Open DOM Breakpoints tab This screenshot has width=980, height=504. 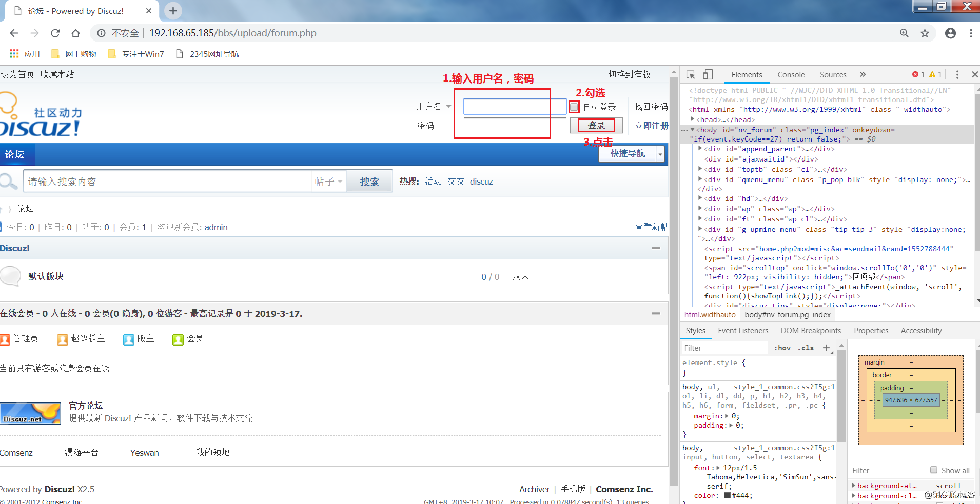(x=811, y=331)
